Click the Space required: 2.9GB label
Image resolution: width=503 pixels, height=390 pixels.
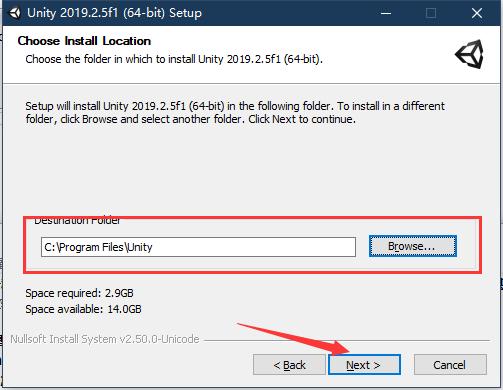coord(79,293)
